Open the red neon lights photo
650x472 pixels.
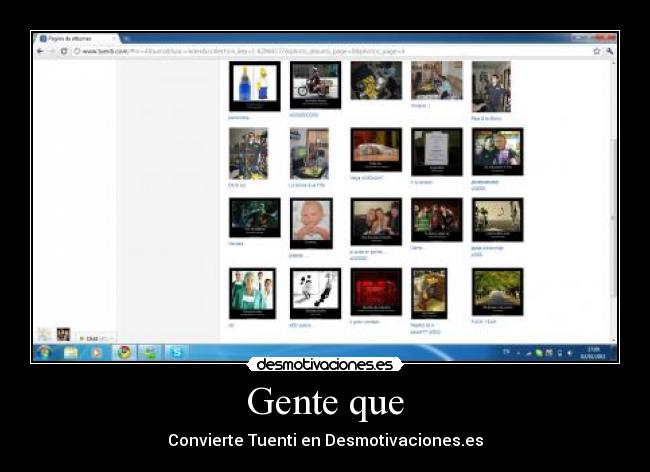tap(376, 292)
